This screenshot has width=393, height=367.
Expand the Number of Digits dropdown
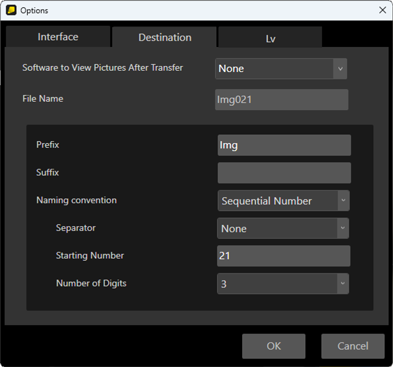click(x=283, y=284)
